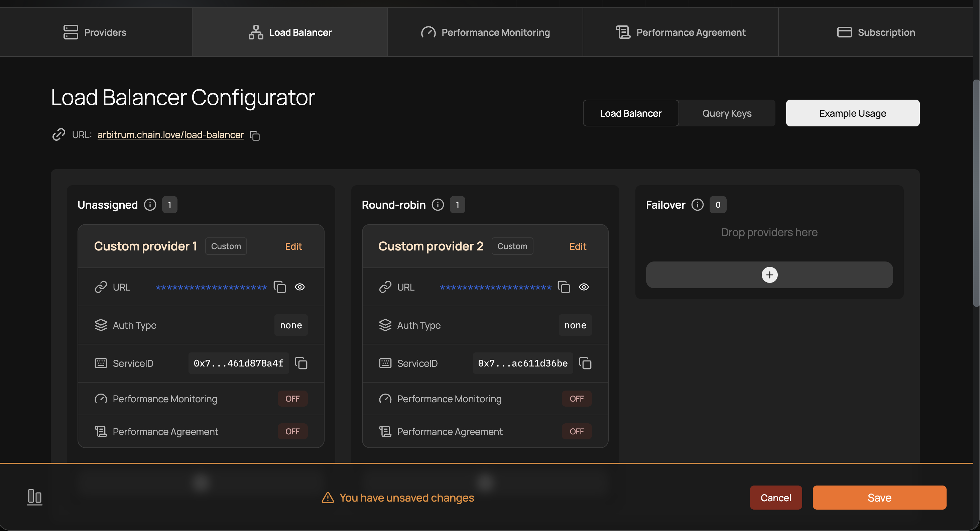980x531 pixels.
Task: Click the Failover info icon
Action: 697,205
